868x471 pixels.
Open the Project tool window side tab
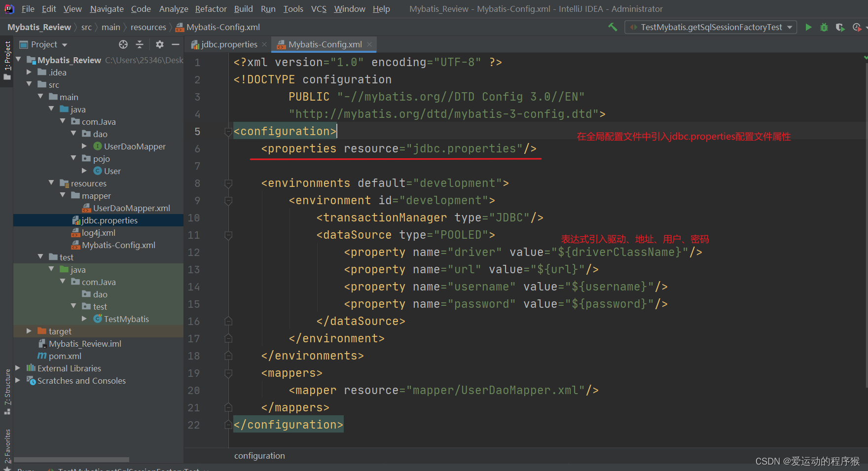point(7,62)
